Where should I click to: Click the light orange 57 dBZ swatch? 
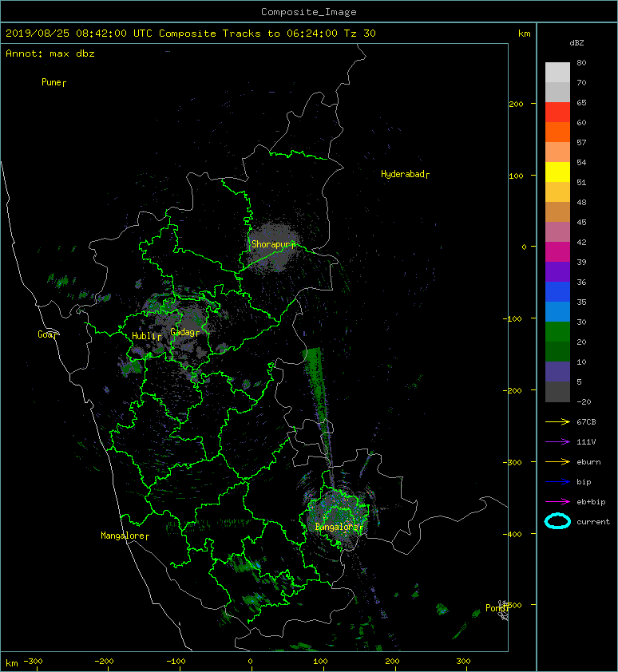coord(557,152)
